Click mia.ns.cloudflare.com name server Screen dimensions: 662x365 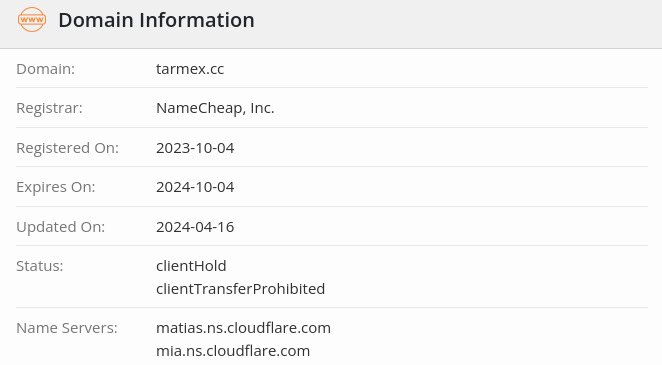click(233, 351)
